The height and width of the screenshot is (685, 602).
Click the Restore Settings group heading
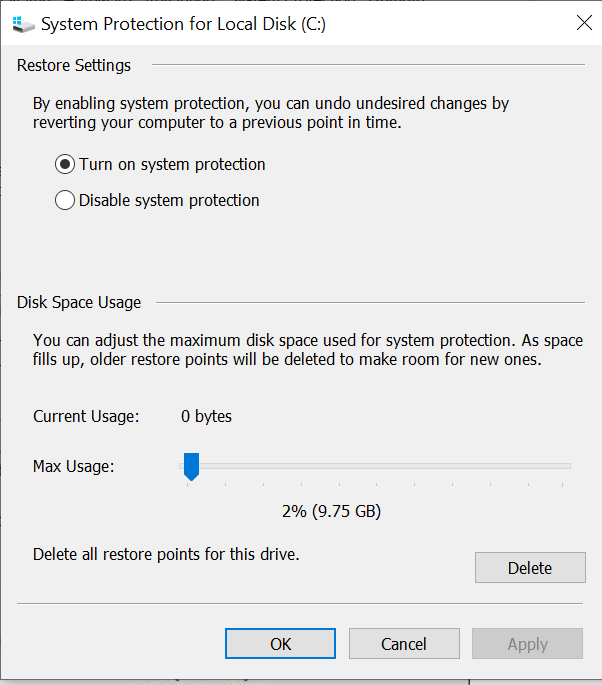coord(74,65)
